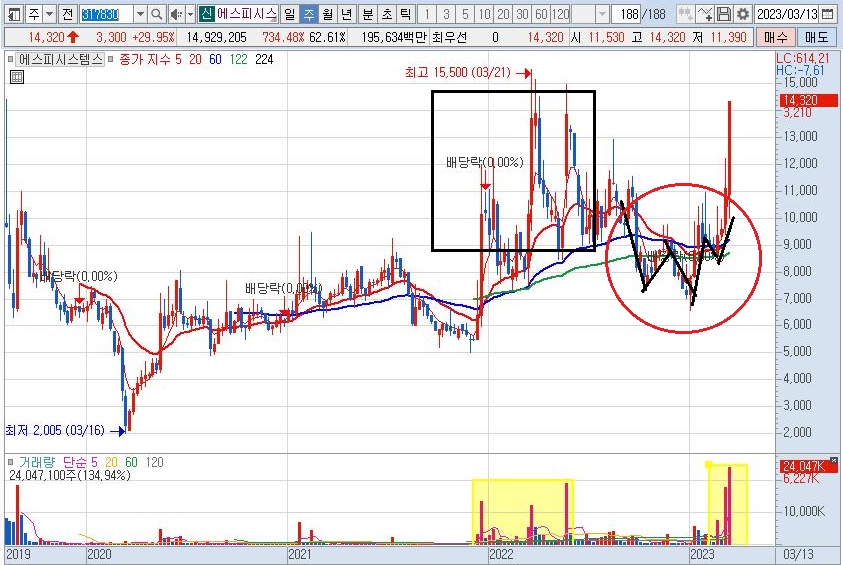Click the magnifier stock search icon
This screenshot has height=565, width=843.
tap(156, 14)
